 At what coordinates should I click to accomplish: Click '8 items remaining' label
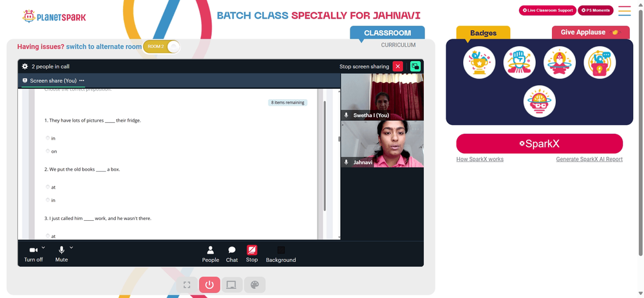288,102
